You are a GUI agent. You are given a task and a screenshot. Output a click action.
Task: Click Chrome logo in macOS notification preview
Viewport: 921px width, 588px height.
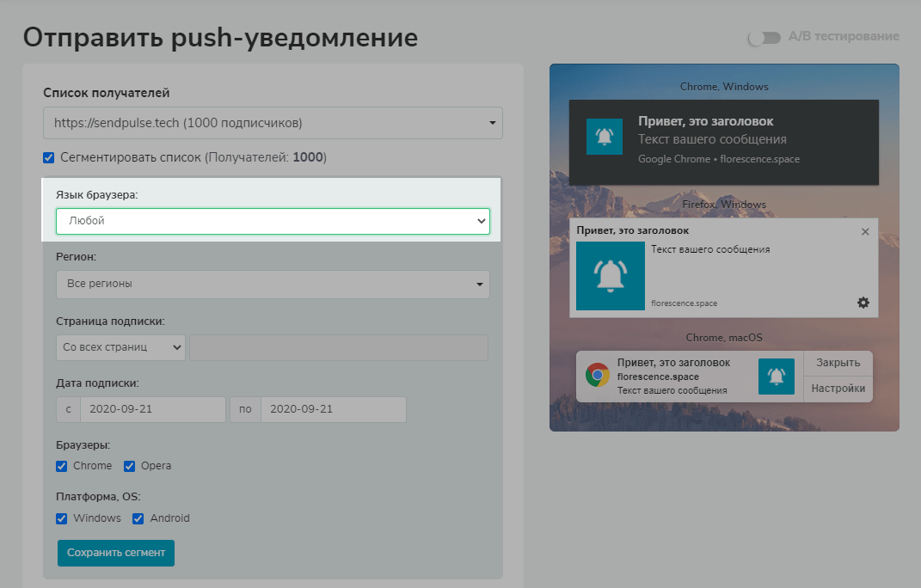click(x=598, y=375)
